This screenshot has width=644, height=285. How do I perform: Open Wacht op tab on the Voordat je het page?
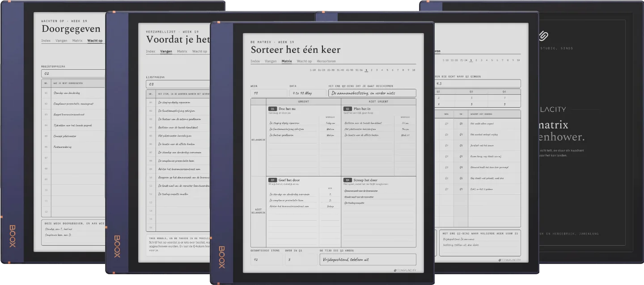pos(199,51)
